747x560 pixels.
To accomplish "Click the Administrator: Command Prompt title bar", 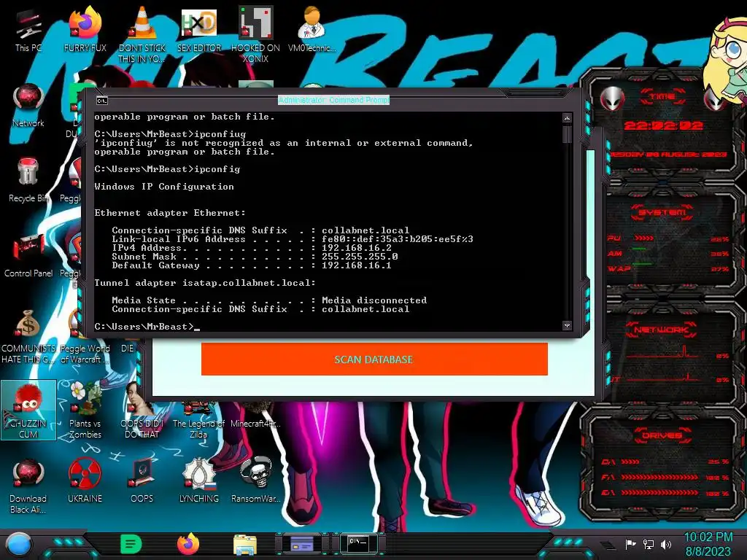I will (x=334, y=100).
